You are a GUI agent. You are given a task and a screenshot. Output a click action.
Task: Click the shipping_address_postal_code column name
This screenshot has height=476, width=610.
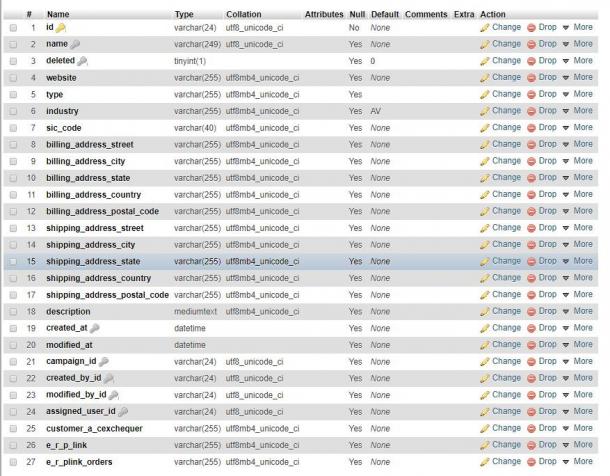click(107, 295)
